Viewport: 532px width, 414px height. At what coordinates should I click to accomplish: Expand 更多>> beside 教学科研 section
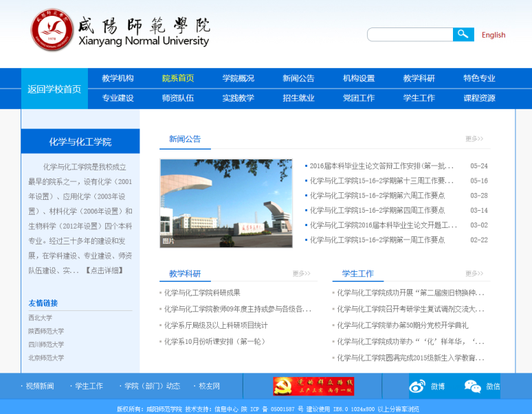(x=302, y=273)
